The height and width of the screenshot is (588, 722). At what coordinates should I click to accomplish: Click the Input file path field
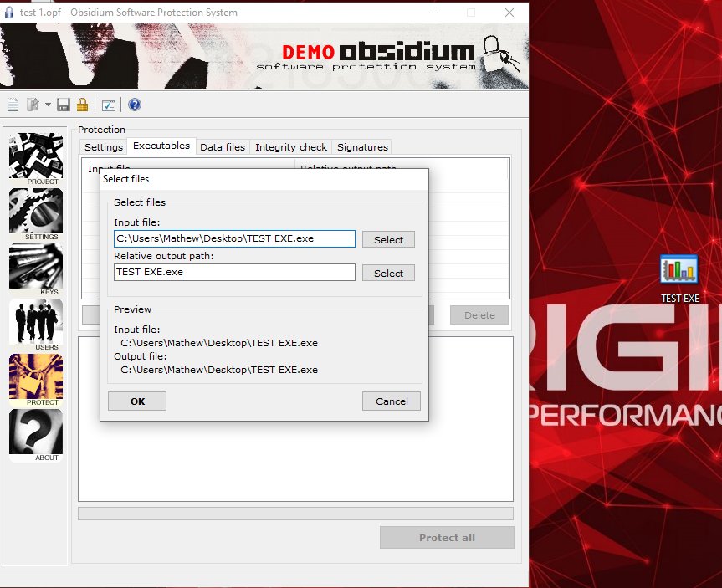[x=234, y=238]
